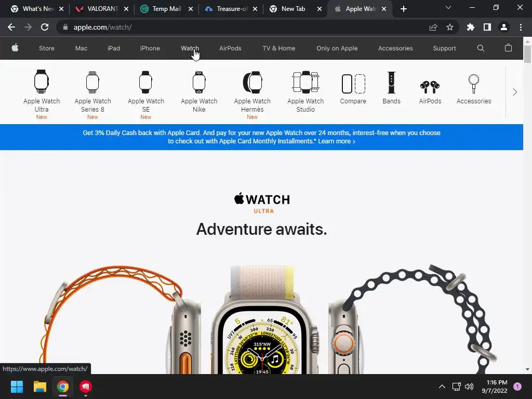Open the Mac menu item
Screen dimensions: 532x399
point(81,48)
